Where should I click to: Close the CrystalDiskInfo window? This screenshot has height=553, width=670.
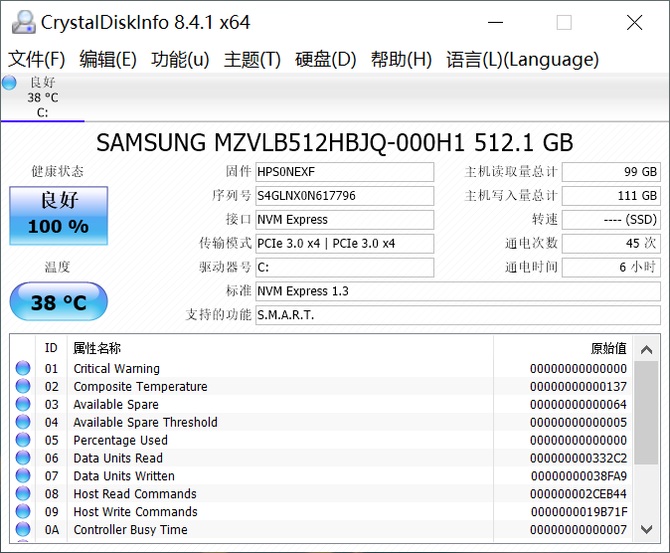click(x=634, y=22)
